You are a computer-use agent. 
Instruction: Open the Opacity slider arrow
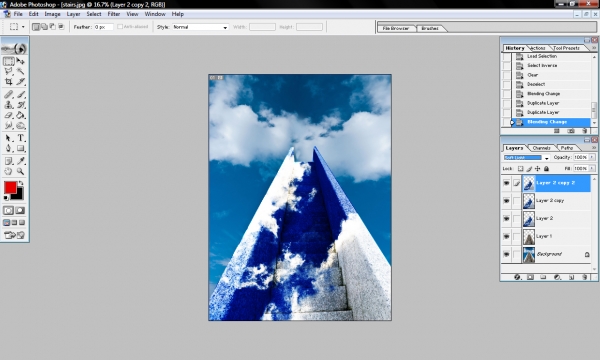pyautogui.click(x=592, y=157)
